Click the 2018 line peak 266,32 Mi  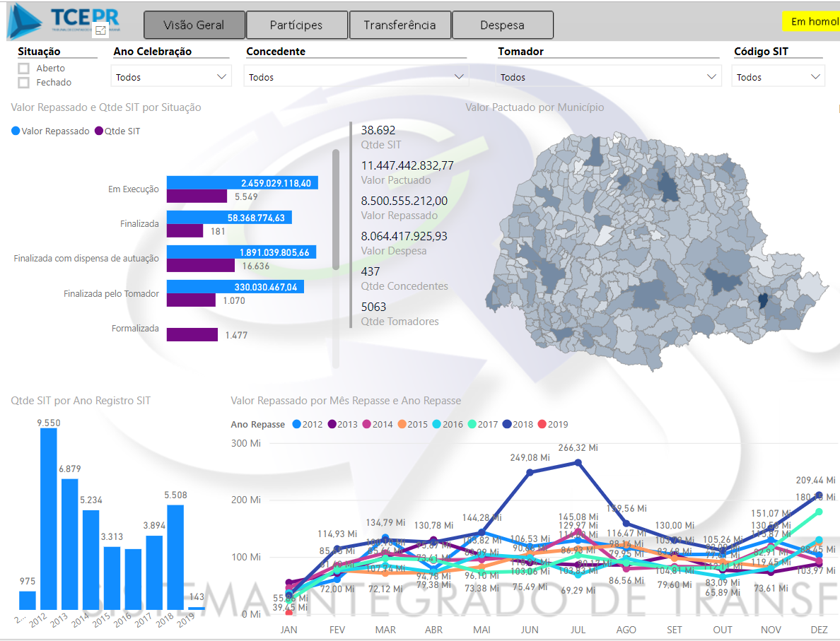point(578,462)
